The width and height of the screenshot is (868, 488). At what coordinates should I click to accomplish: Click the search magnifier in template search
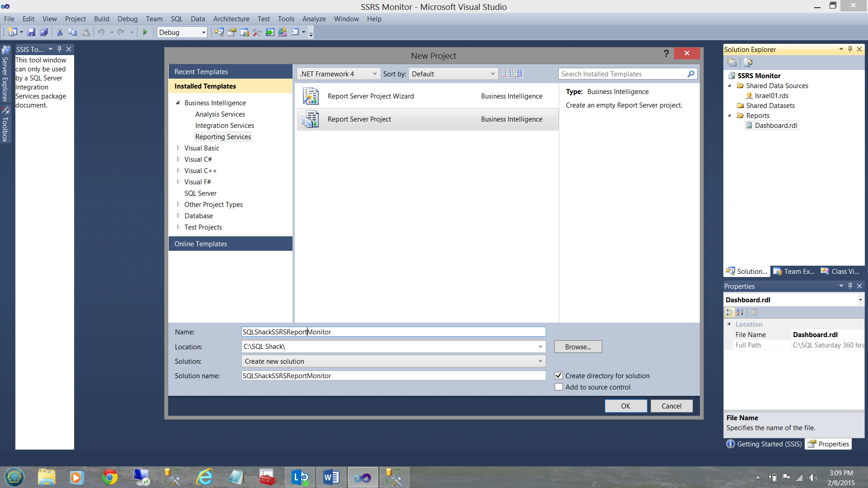(x=690, y=74)
